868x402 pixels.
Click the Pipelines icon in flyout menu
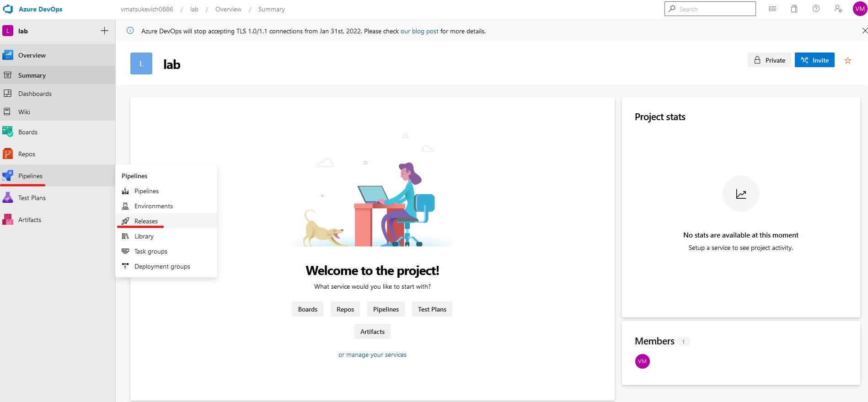click(125, 191)
